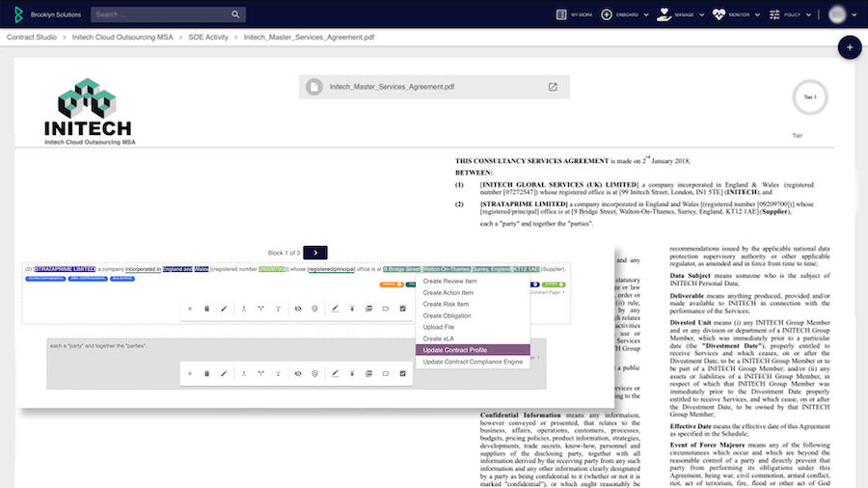Screen dimensions: 868x488
Task: Run search with magnifier icon
Action: (236, 14)
